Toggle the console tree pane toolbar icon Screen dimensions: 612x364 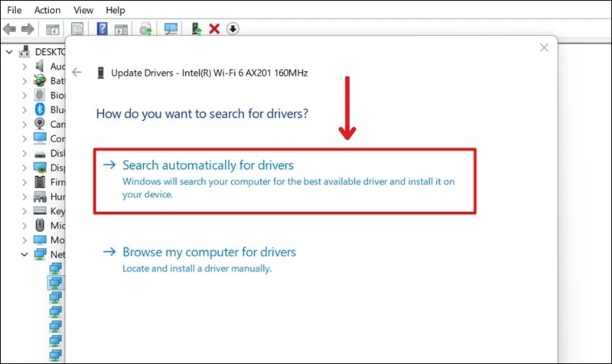point(52,29)
